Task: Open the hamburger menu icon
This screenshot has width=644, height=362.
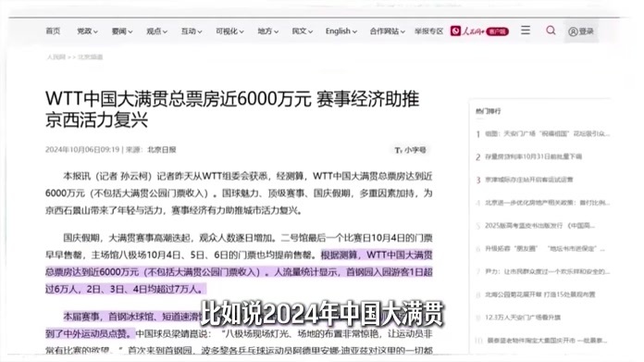Action: (x=526, y=30)
